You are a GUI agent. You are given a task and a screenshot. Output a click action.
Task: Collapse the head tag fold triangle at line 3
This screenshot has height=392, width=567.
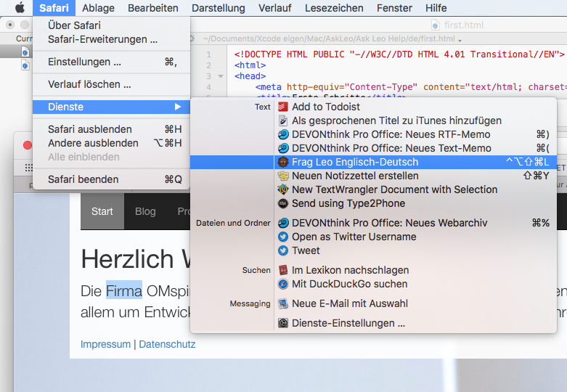[220, 75]
